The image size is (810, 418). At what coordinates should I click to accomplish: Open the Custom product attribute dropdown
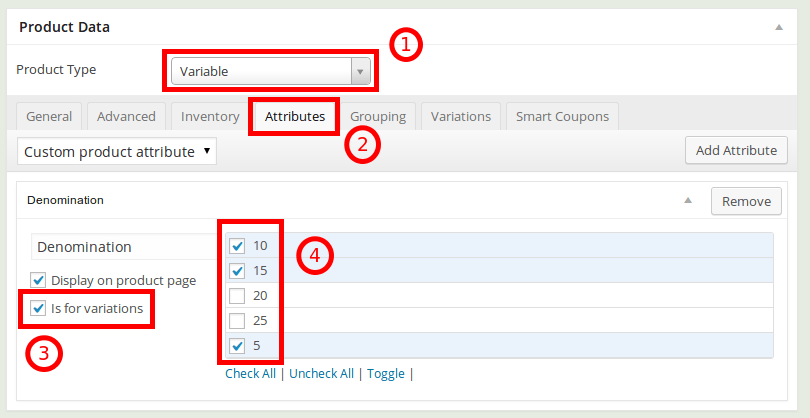pos(117,151)
